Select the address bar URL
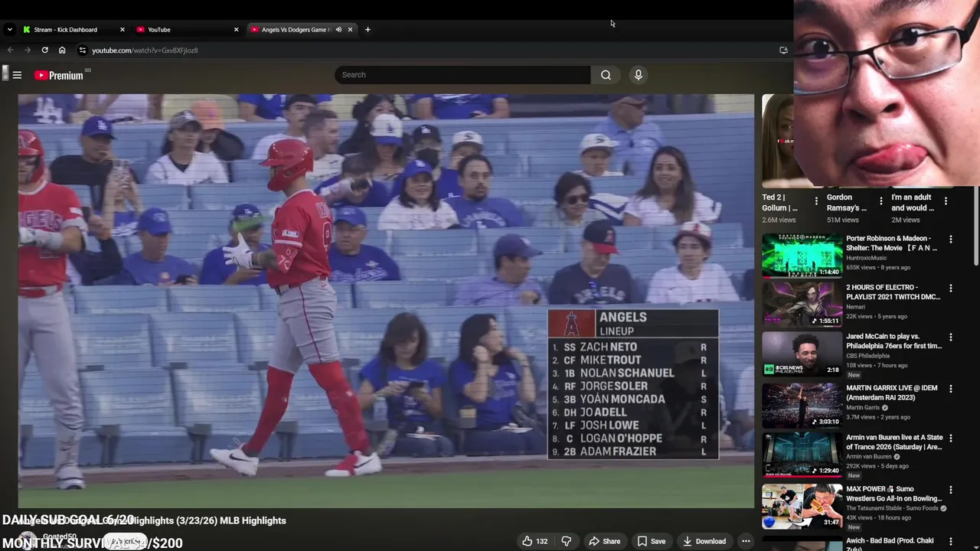980x551 pixels. (145, 51)
